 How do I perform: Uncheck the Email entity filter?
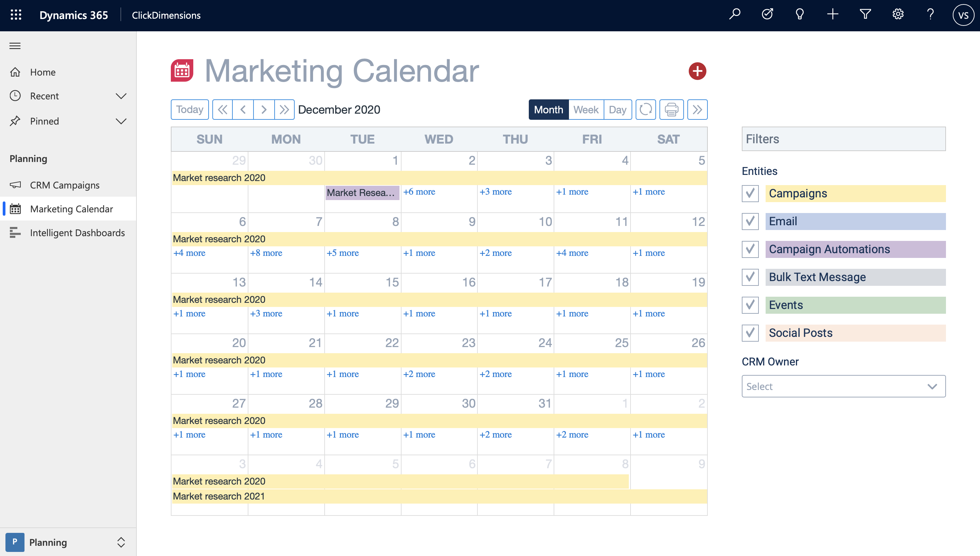750,221
